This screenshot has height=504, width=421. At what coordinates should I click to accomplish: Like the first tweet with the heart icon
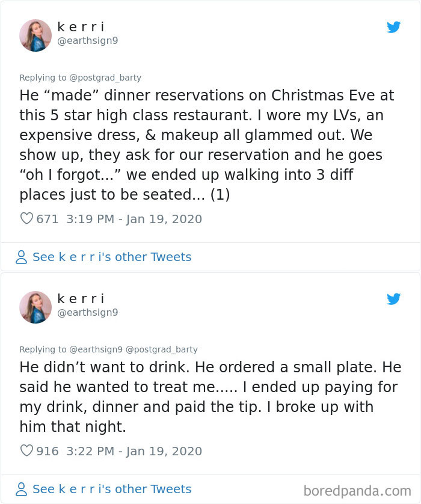tap(26, 219)
